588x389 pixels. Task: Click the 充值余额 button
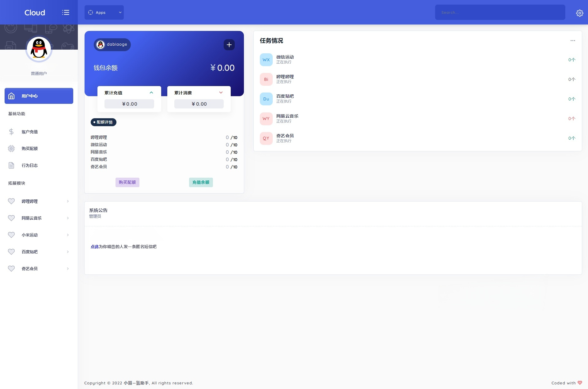click(201, 182)
